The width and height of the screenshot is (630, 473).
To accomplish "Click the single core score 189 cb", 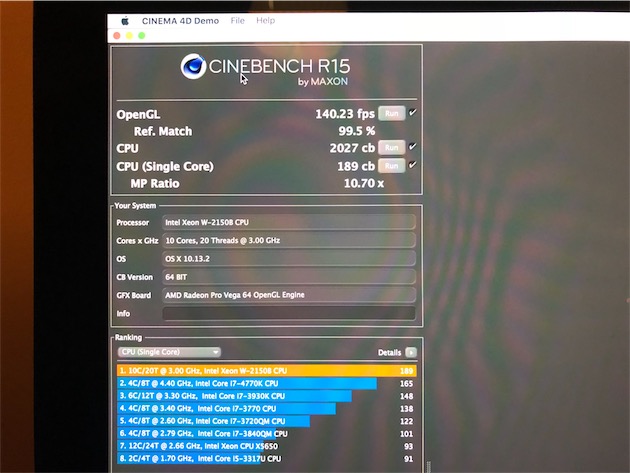I will coord(356,166).
